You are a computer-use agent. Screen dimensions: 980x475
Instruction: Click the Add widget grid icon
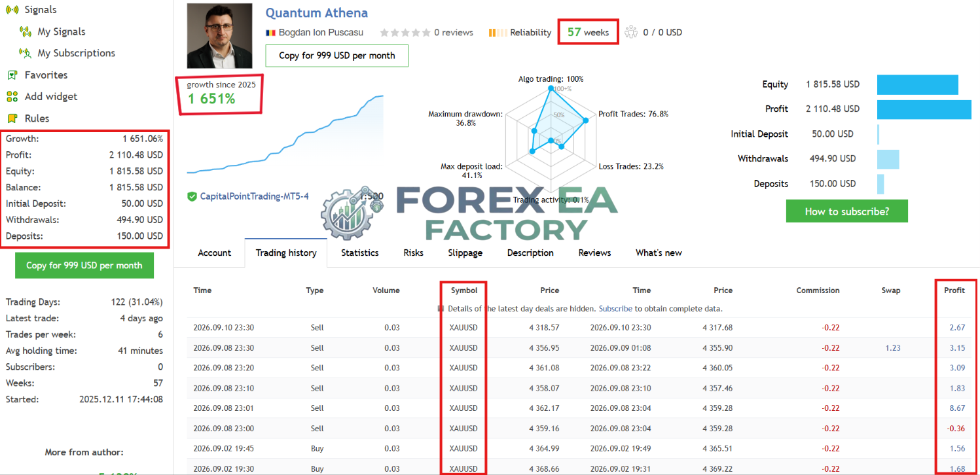12,96
